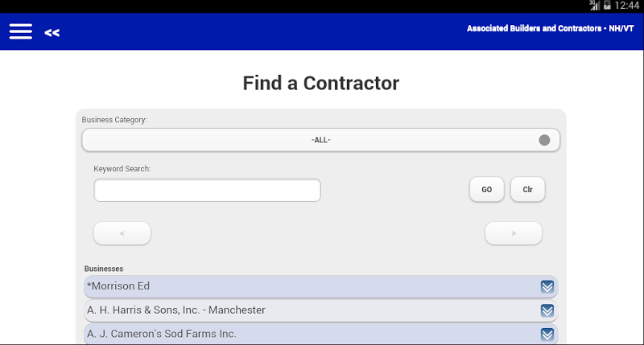Screen dimensions: 644x345
Task: Tap the Find a Contractor heading
Action: click(320, 84)
